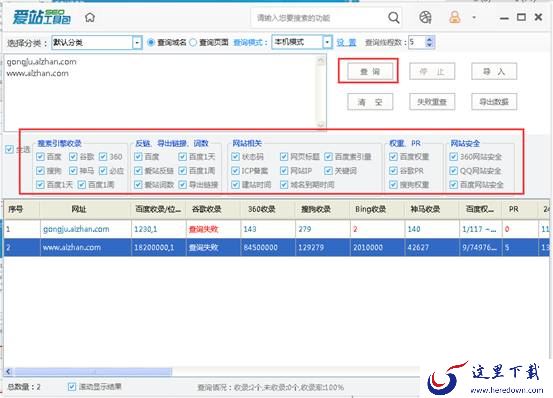
Task: Click the magnifier search icon
Action: [394, 17]
